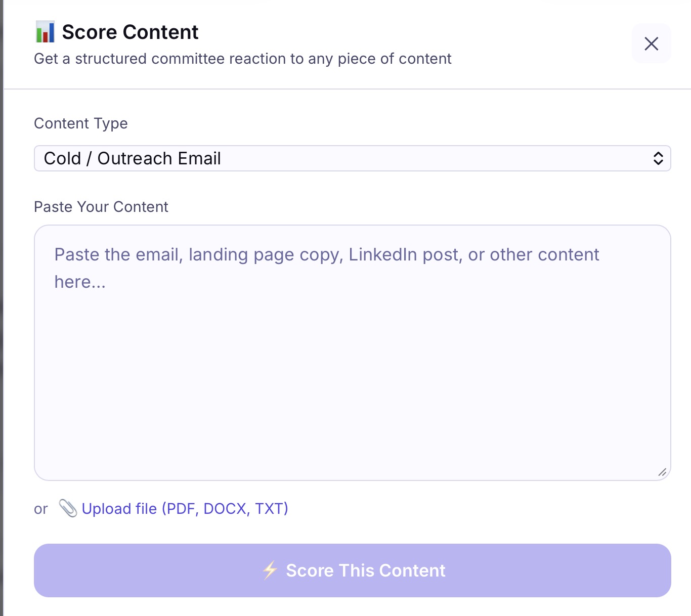Click the bar chart icon beside Score Content

[45, 31]
